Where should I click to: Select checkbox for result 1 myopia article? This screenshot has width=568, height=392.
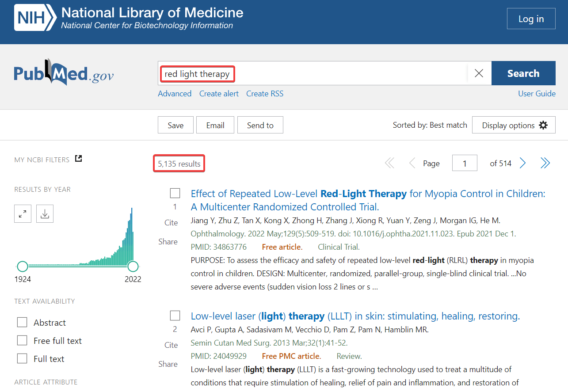coord(175,193)
